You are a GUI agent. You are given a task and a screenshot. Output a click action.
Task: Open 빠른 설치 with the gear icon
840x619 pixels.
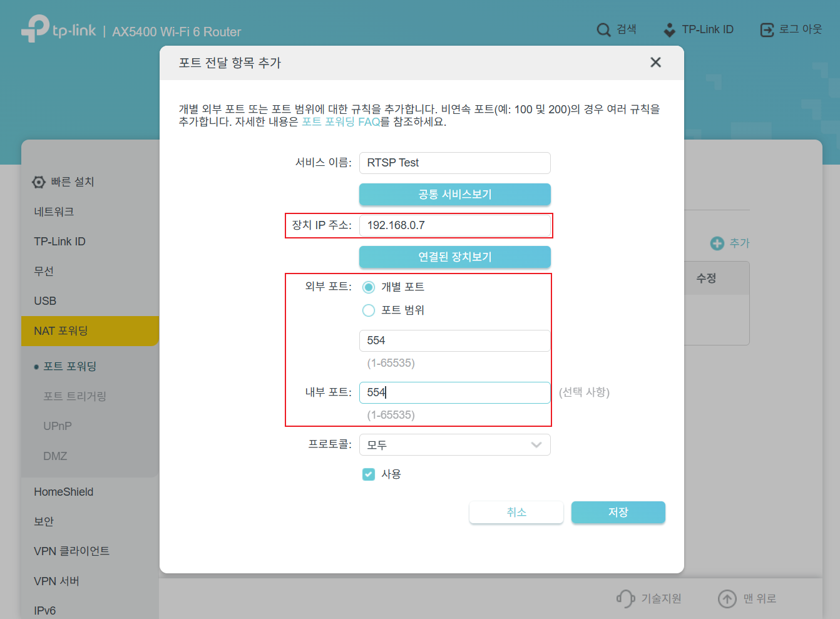[x=39, y=182]
